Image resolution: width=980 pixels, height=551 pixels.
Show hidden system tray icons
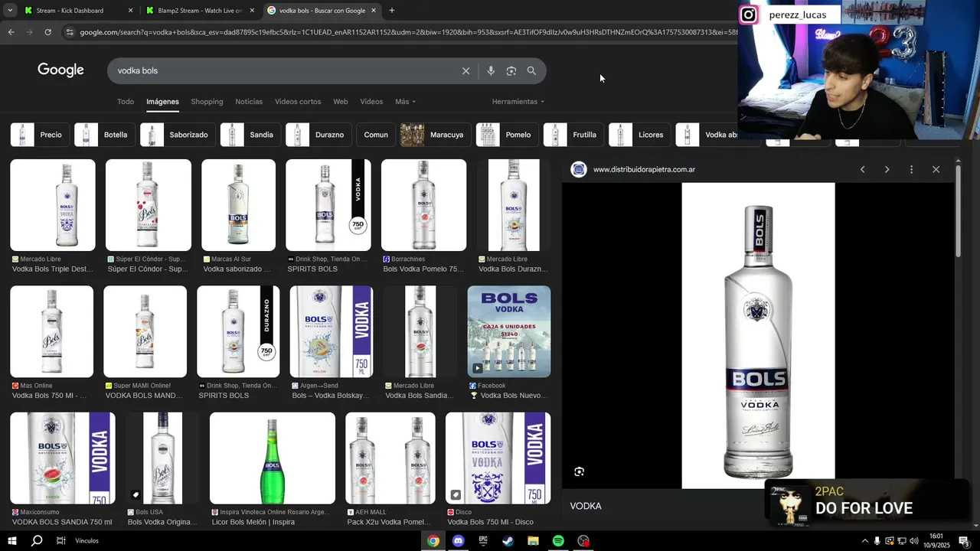click(x=865, y=541)
